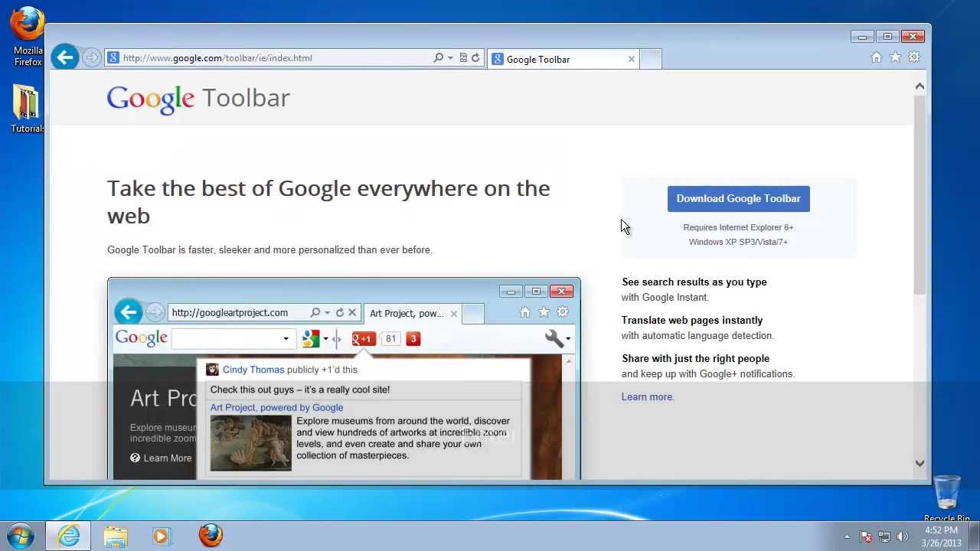Select the Google Toolbar tab

pyautogui.click(x=563, y=59)
